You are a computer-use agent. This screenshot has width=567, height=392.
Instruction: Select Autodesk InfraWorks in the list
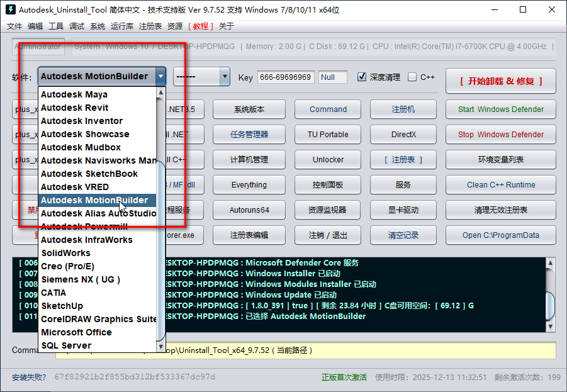98,240
